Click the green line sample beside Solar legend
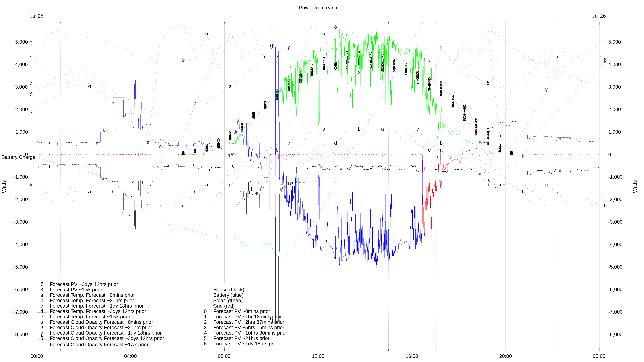Image resolution: width=644 pixels, height=362 pixels. pyautogui.click(x=205, y=302)
